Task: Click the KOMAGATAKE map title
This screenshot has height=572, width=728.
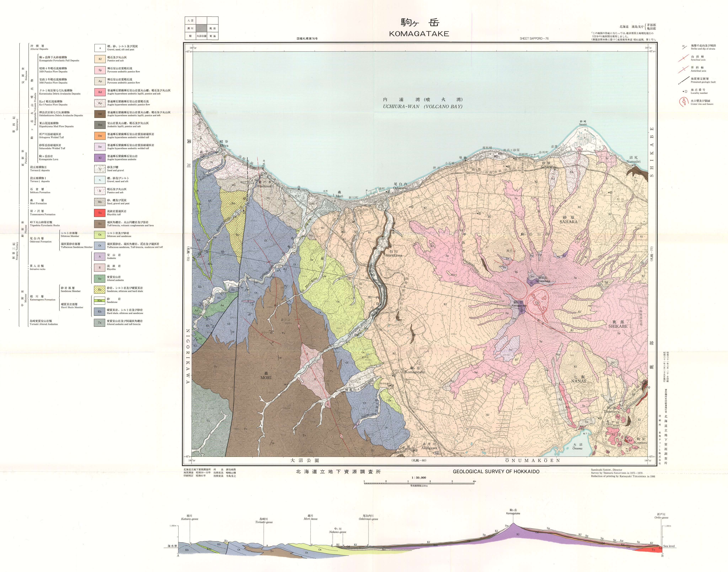Action: point(419,33)
